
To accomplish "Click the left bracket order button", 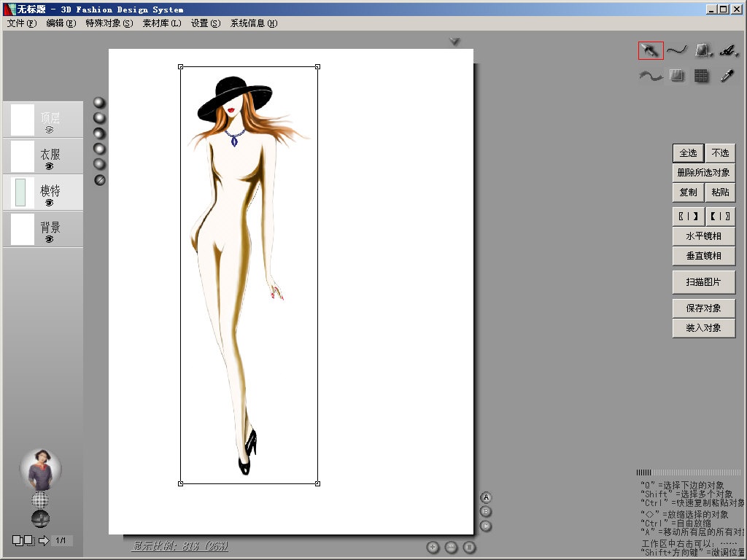I will (x=688, y=216).
